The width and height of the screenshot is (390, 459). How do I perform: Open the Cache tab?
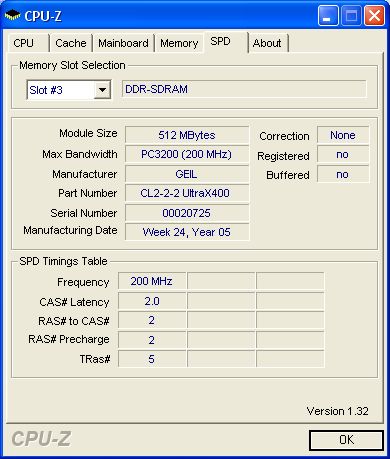[71, 43]
